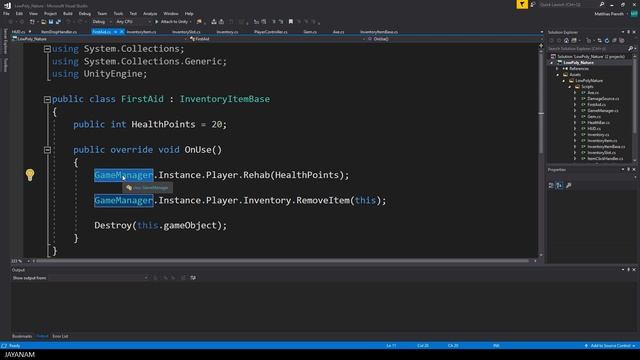Expand the GameManager.cs node

pyautogui.click(x=575, y=111)
